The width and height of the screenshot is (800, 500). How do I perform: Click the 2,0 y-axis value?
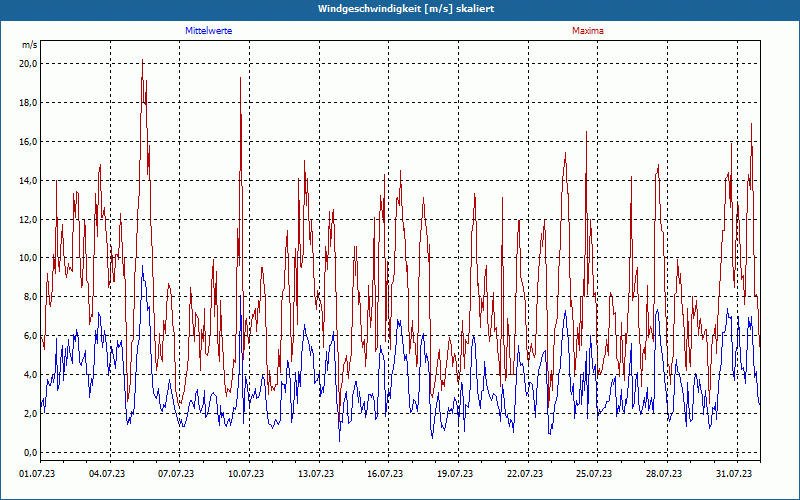(31, 413)
